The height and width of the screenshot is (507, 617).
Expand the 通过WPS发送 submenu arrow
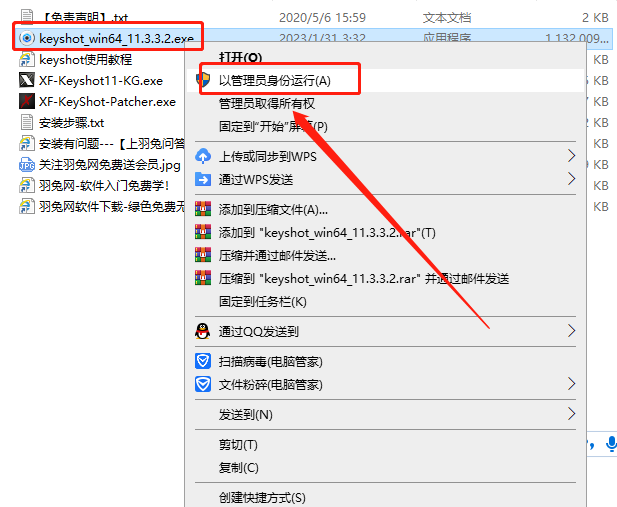572,179
